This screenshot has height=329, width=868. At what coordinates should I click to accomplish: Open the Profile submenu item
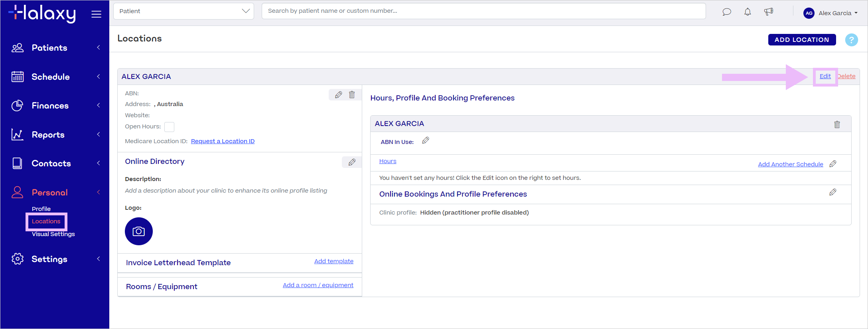pyautogui.click(x=41, y=209)
